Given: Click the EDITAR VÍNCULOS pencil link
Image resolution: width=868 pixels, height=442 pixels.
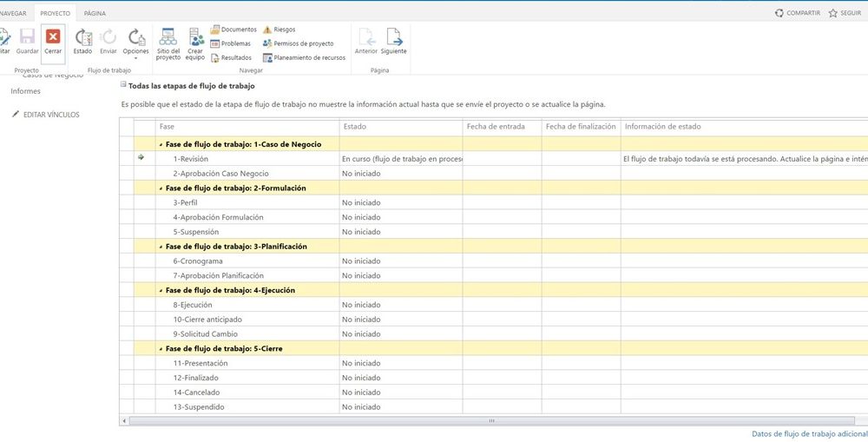Looking at the screenshot, I should 46,115.
